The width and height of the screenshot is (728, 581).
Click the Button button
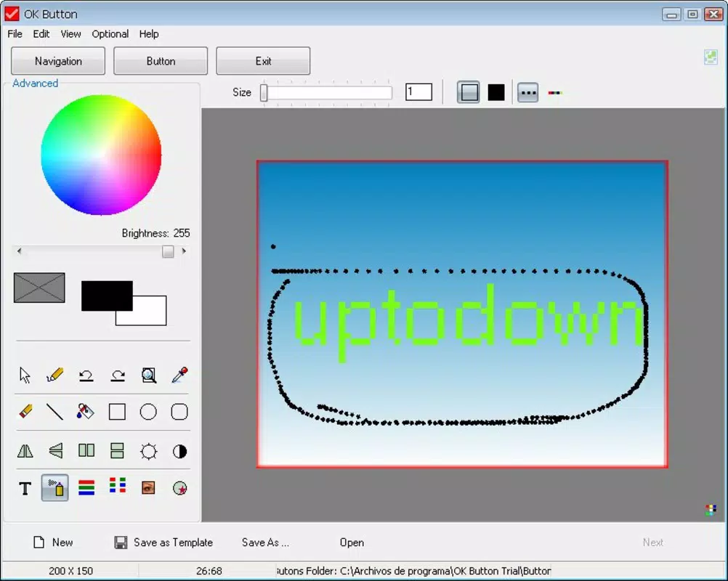(x=161, y=61)
